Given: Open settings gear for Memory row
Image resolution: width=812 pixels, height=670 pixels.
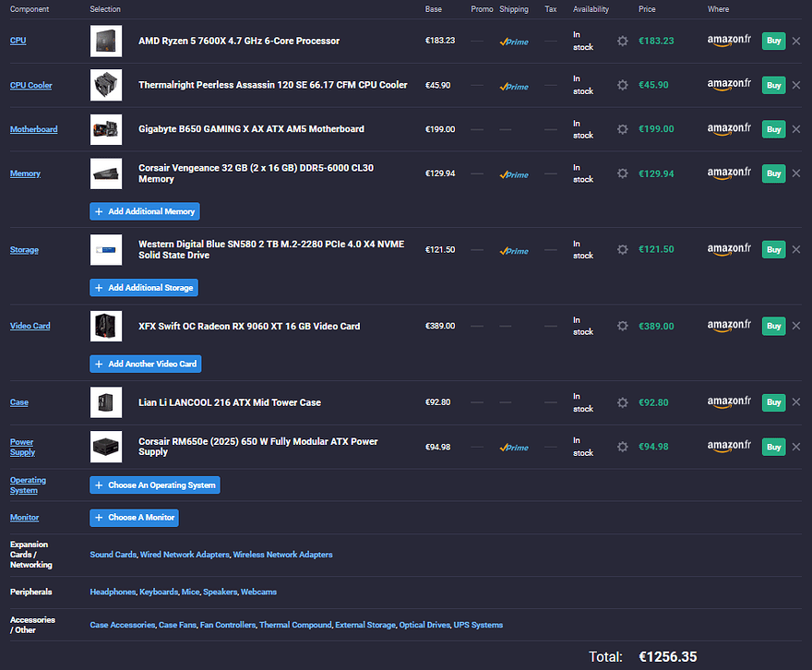Looking at the screenshot, I should (623, 173).
